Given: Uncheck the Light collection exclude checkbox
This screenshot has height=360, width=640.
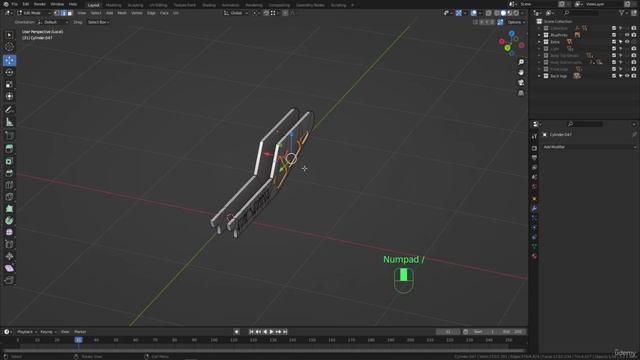Looking at the screenshot, I should click(x=614, y=49).
